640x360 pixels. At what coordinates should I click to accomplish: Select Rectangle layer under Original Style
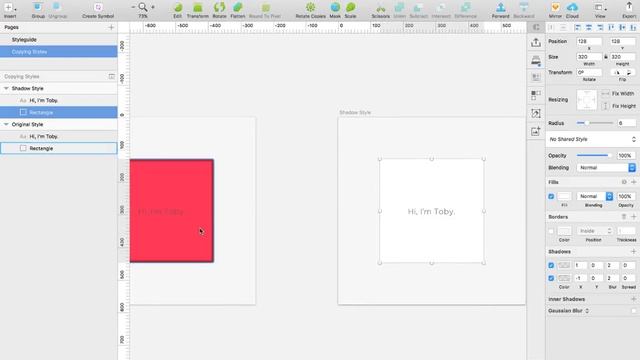point(59,149)
